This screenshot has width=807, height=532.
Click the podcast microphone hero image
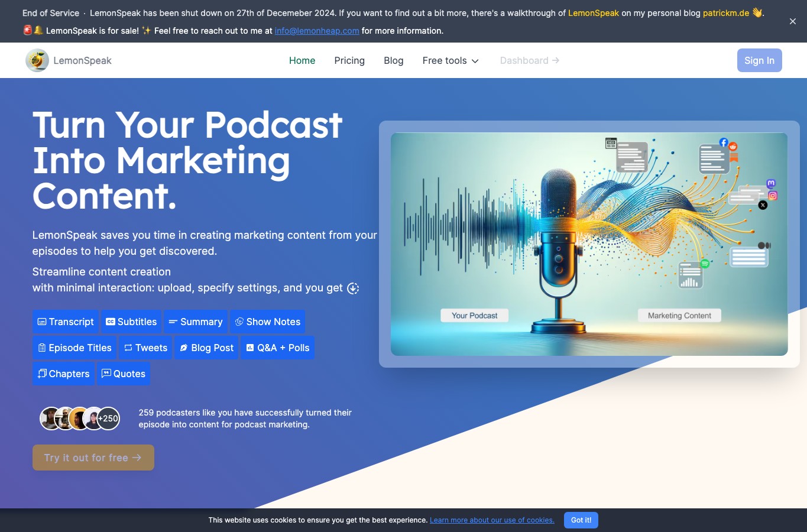click(589, 244)
